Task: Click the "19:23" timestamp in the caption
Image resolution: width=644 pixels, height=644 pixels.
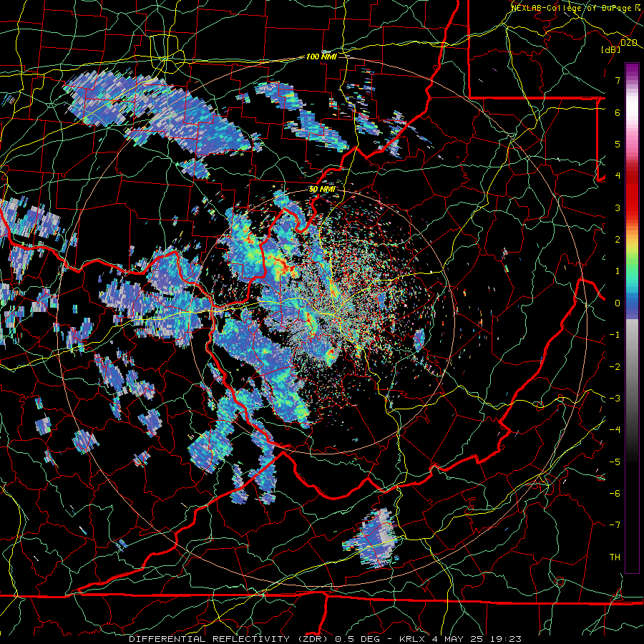Action: coord(505,639)
